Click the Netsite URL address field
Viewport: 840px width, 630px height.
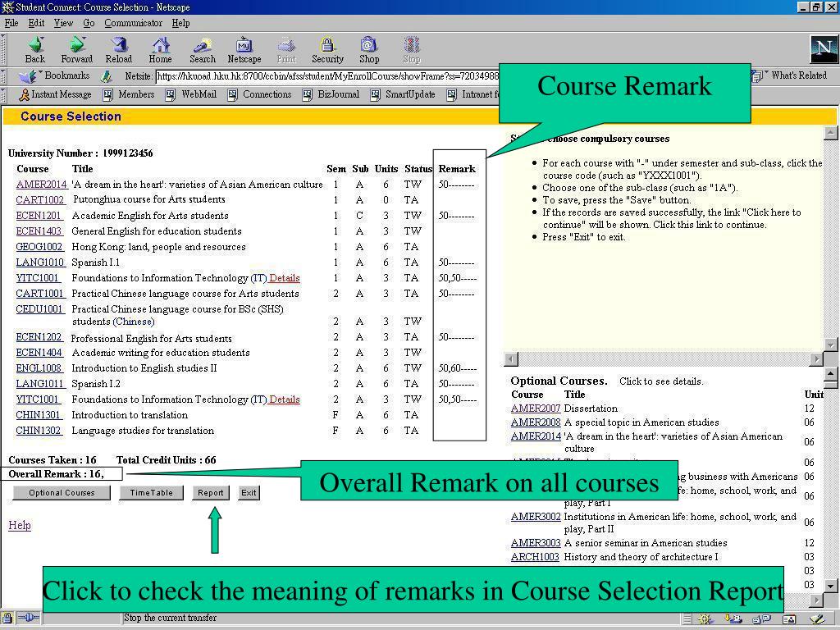pyautogui.click(x=327, y=76)
